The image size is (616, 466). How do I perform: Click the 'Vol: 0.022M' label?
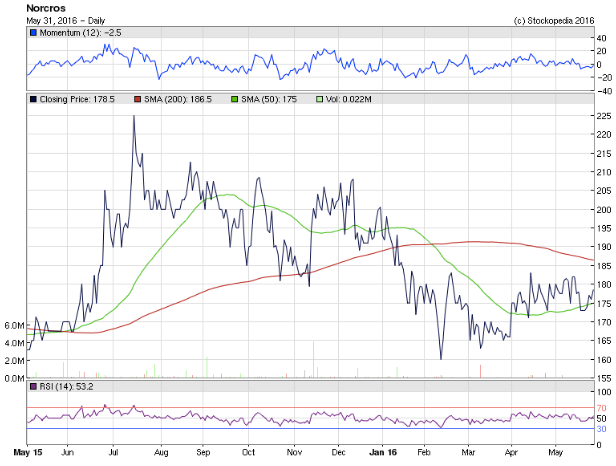click(348, 99)
